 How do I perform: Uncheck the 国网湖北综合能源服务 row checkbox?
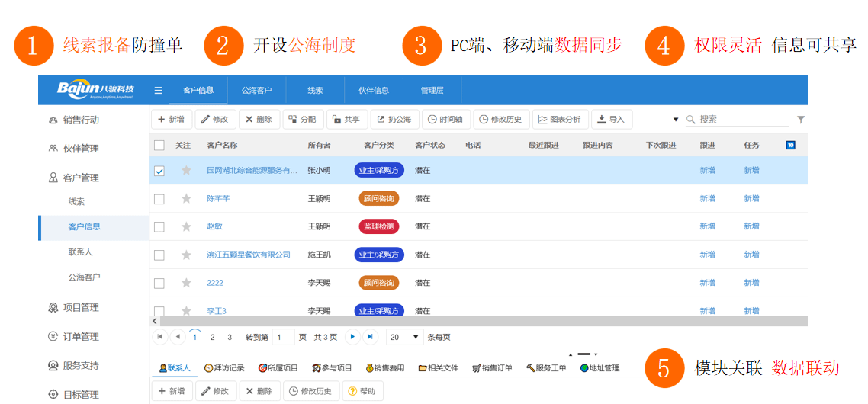(x=159, y=171)
